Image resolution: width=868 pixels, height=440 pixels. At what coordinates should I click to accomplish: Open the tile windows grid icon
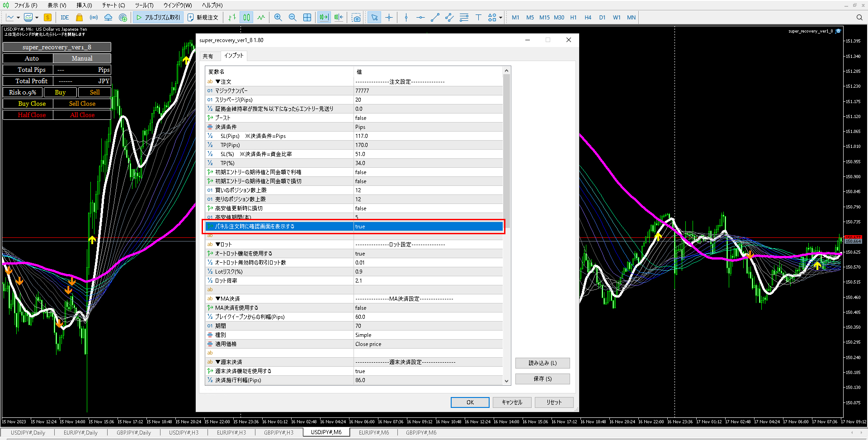pyautogui.click(x=307, y=18)
